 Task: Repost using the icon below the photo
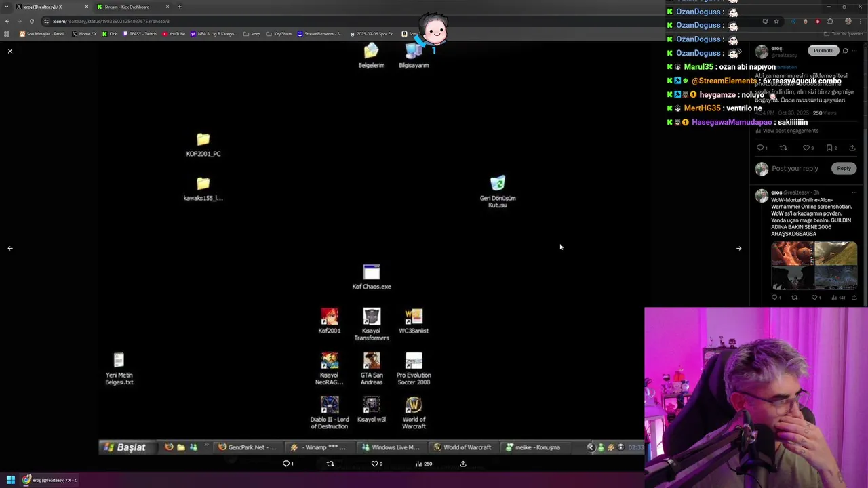point(330,464)
